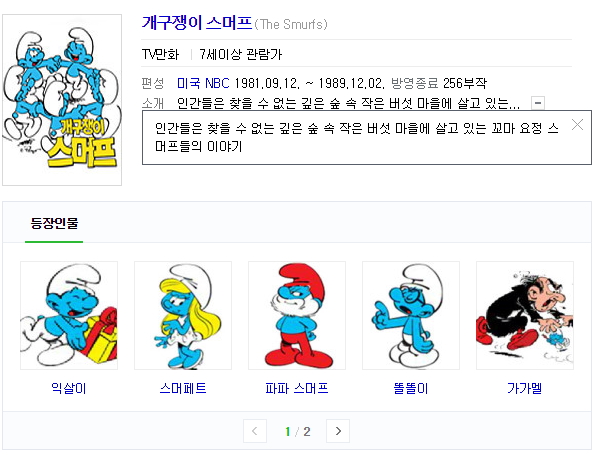This screenshot has width=598, height=455.
Task: Go to previous character page arrow
Action: click(x=255, y=431)
